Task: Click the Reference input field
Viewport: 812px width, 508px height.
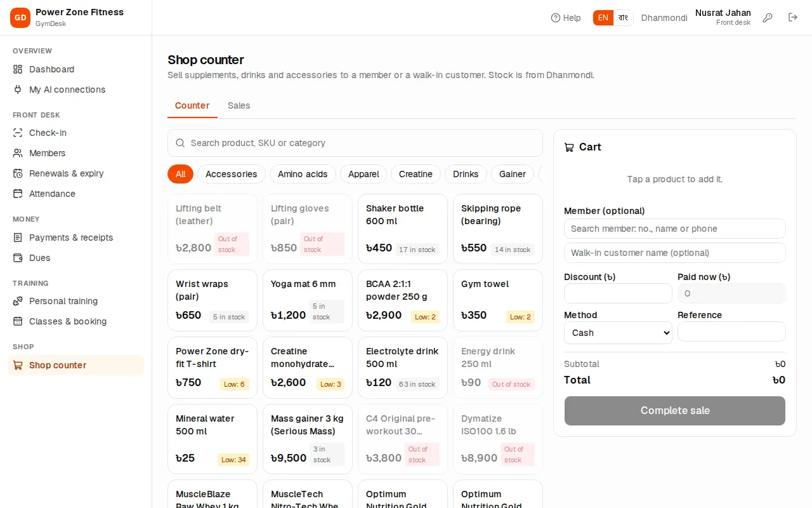Action: [x=731, y=331]
